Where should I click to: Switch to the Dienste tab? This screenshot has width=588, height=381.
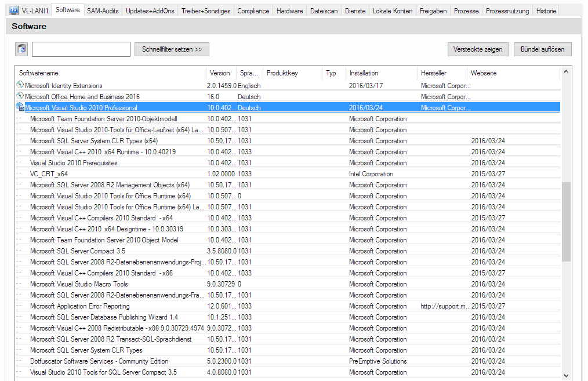tap(355, 11)
